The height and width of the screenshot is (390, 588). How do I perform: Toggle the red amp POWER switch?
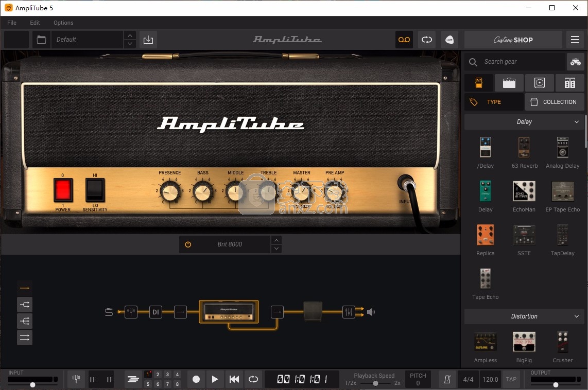(x=63, y=190)
